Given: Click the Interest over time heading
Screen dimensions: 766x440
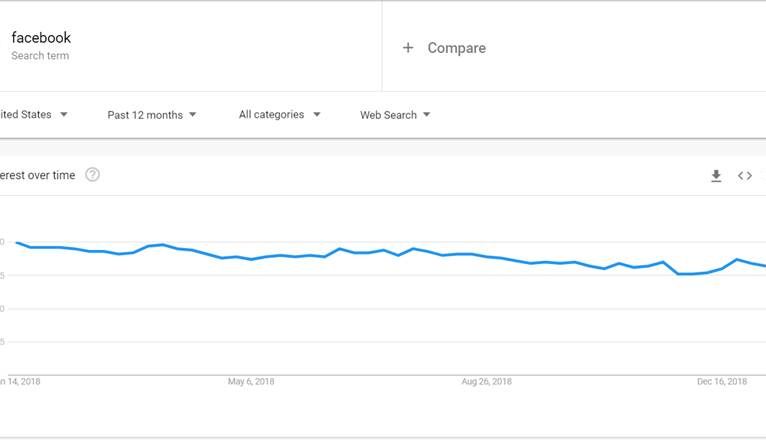Looking at the screenshot, I should (x=37, y=175).
